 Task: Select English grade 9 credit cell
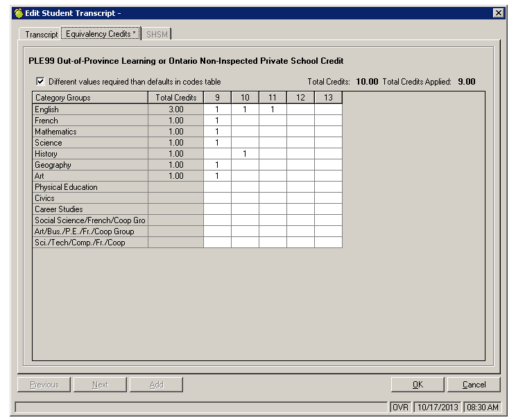click(x=217, y=110)
